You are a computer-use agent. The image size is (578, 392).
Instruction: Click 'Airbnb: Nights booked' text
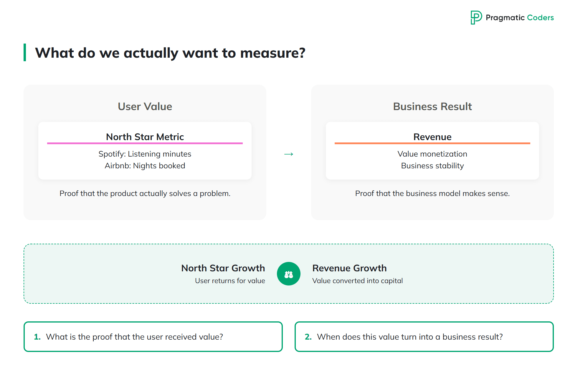145,166
